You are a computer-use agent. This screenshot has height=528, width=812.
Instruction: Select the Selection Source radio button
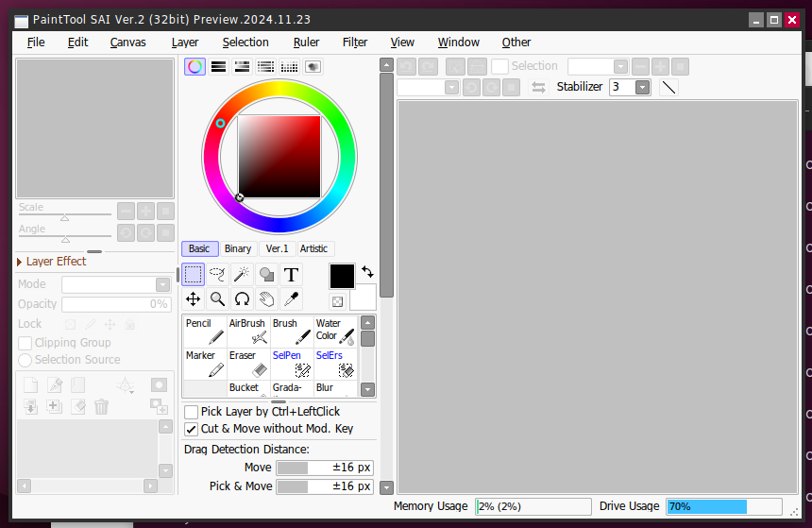pos(25,360)
